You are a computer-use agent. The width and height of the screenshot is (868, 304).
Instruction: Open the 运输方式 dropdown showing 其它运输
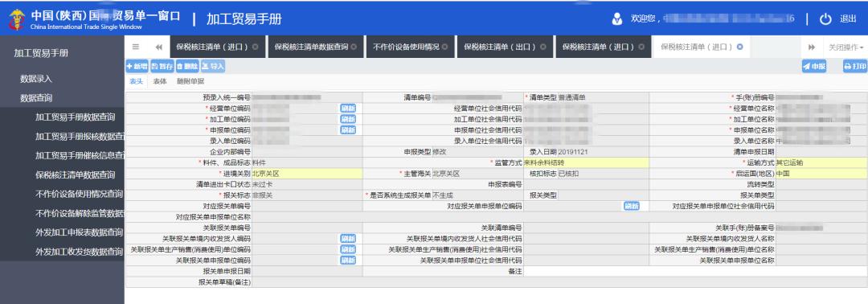[x=821, y=162]
